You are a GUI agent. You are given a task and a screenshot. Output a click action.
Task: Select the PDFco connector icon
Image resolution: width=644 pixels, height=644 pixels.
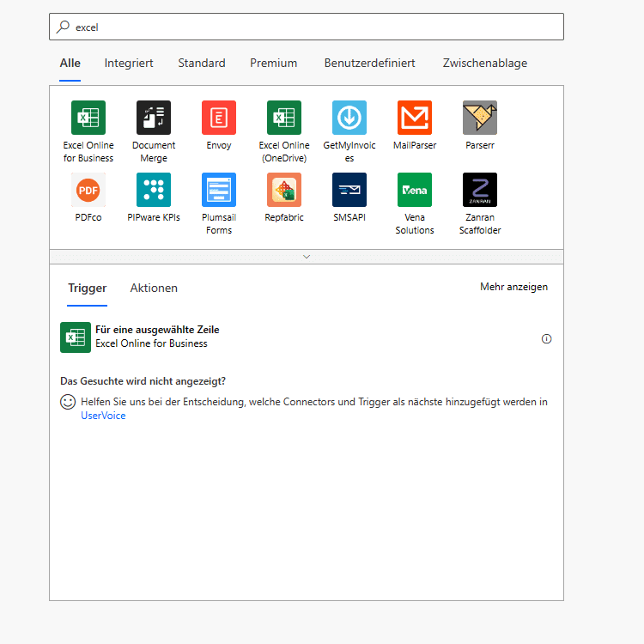[x=88, y=190]
